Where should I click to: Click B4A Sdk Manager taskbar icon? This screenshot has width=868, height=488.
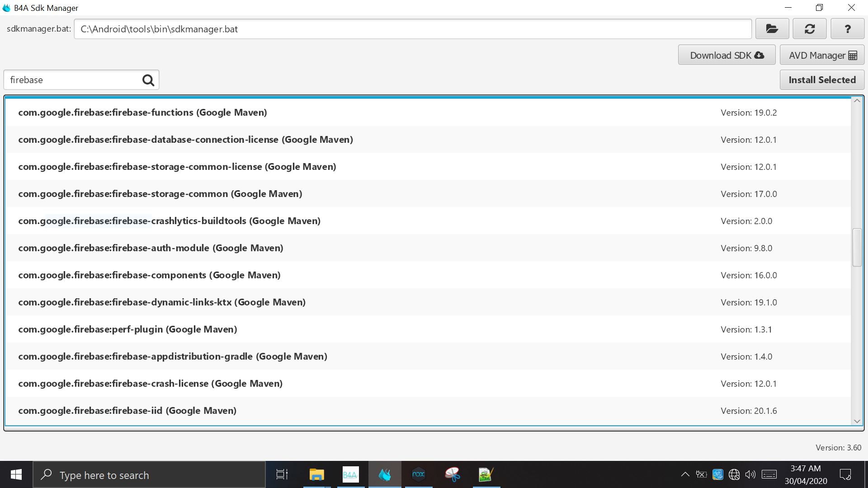click(x=385, y=474)
